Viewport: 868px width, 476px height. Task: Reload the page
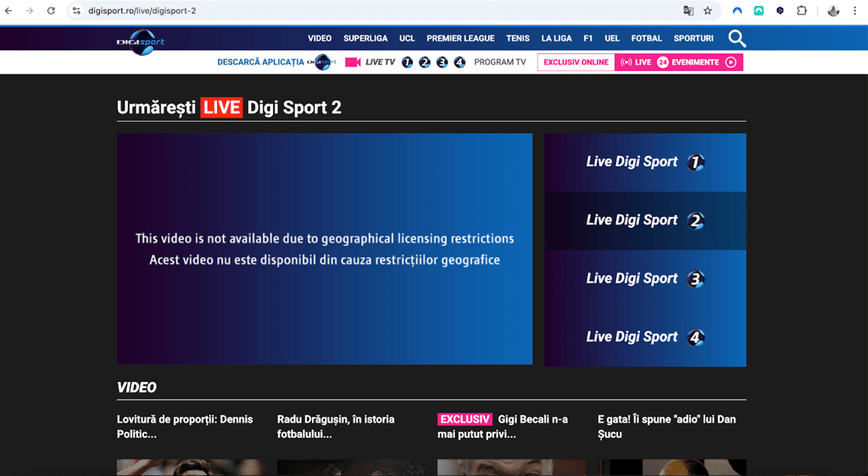coord(51,10)
